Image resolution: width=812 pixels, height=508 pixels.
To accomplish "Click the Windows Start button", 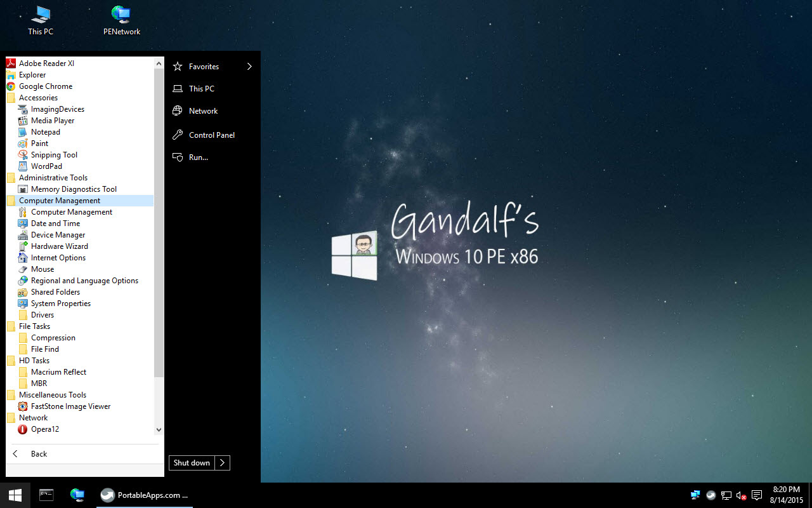I will click(x=15, y=495).
